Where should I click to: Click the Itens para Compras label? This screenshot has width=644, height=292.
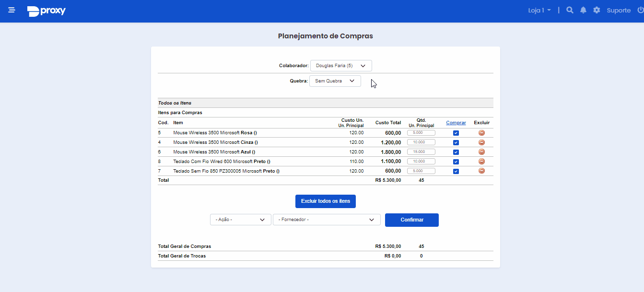tap(180, 113)
